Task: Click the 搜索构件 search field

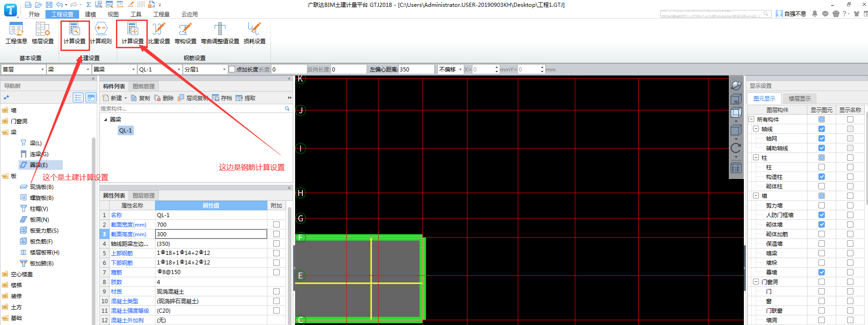Action: click(x=191, y=108)
